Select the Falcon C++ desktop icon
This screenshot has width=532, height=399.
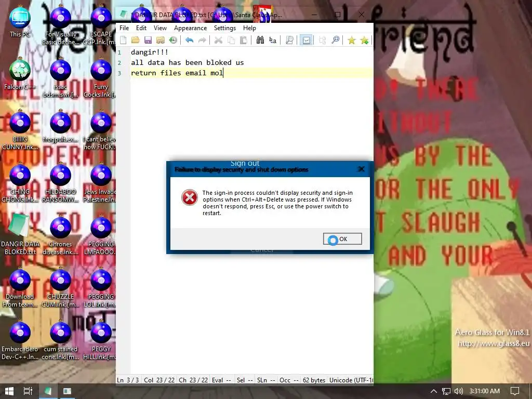point(20,75)
